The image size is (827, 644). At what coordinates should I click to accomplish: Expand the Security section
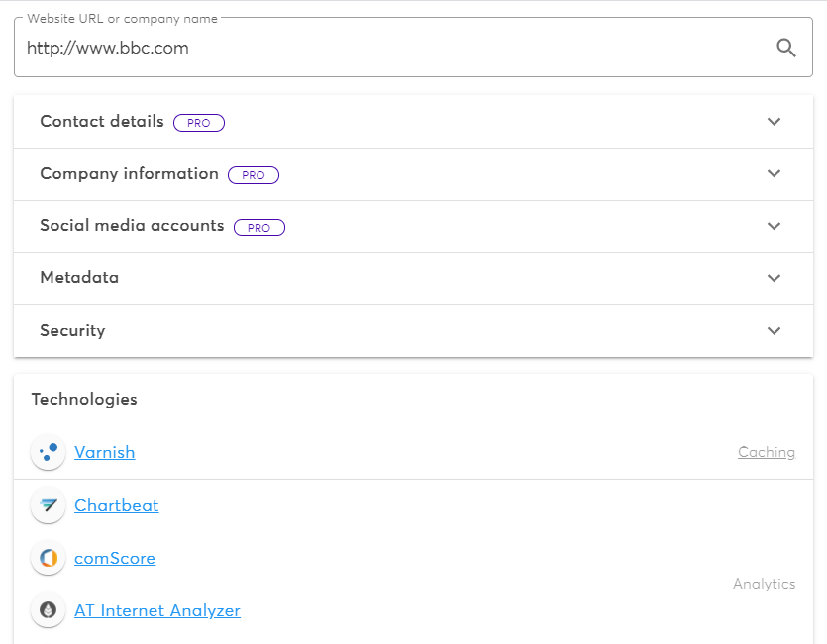774,330
